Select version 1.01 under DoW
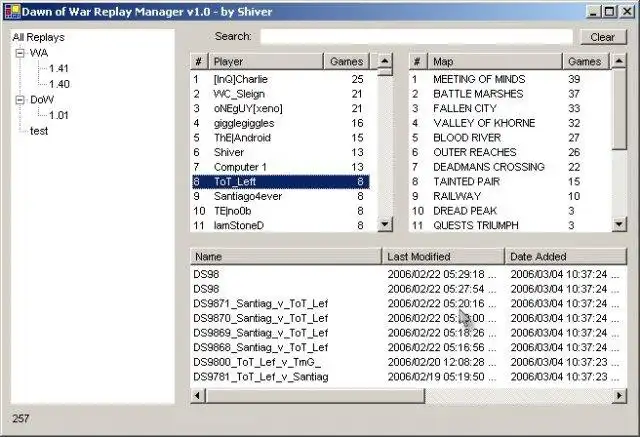The image size is (640, 437). [x=59, y=115]
